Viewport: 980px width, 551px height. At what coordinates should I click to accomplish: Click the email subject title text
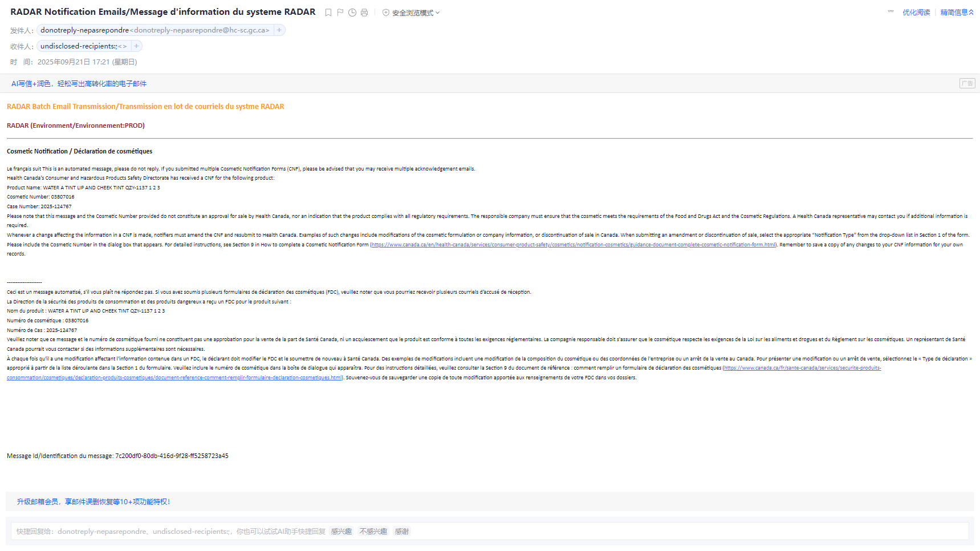coord(162,12)
